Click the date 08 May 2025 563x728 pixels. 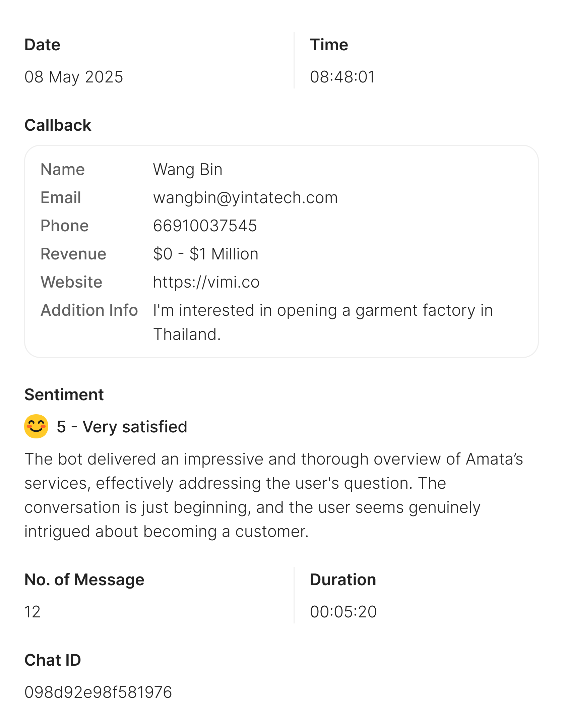[x=74, y=77]
